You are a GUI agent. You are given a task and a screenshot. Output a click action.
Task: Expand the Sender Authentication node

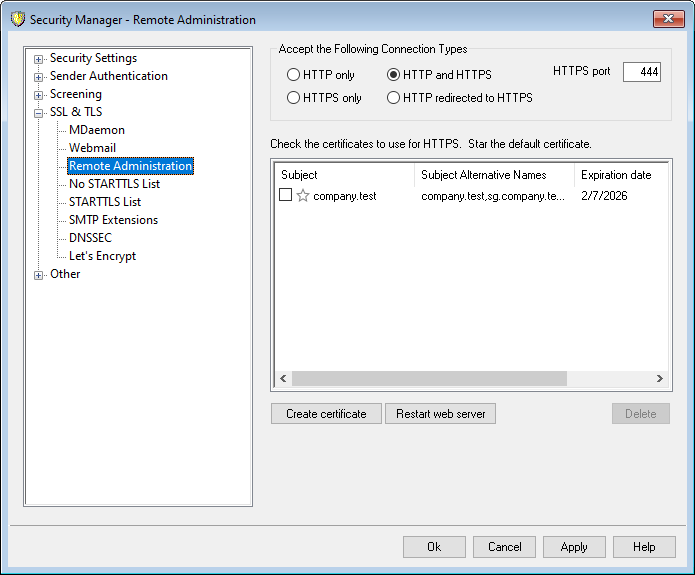(39, 77)
